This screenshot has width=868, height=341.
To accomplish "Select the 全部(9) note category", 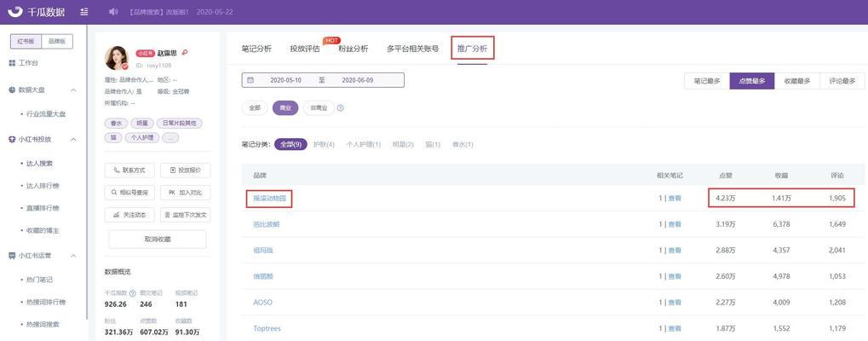I will point(290,144).
